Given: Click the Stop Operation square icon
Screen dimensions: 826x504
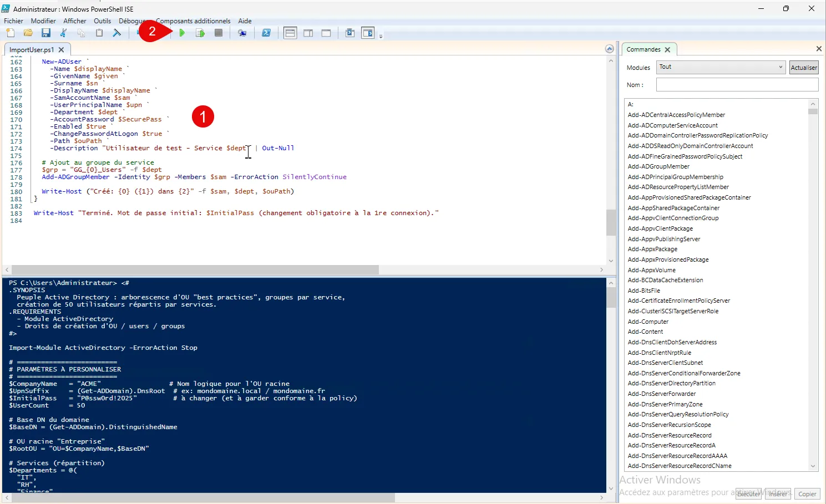Looking at the screenshot, I should tap(219, 33).
